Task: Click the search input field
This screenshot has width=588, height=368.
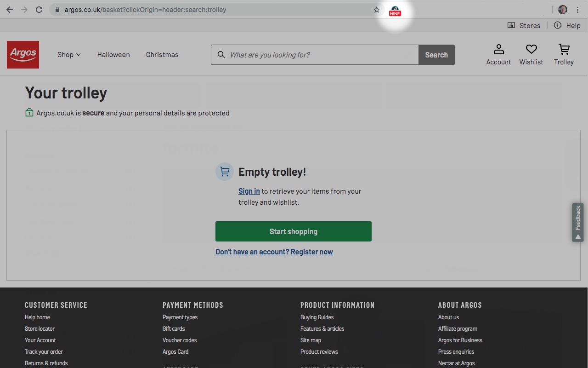Action: 315,55
